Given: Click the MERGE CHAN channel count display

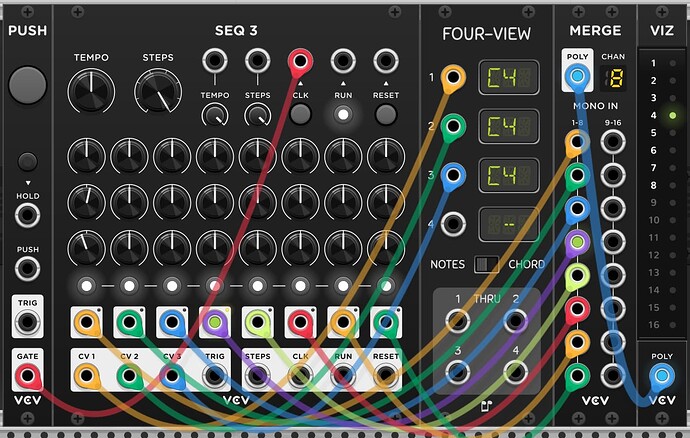Looking at the screenshot, I should [x=616, y=78].
